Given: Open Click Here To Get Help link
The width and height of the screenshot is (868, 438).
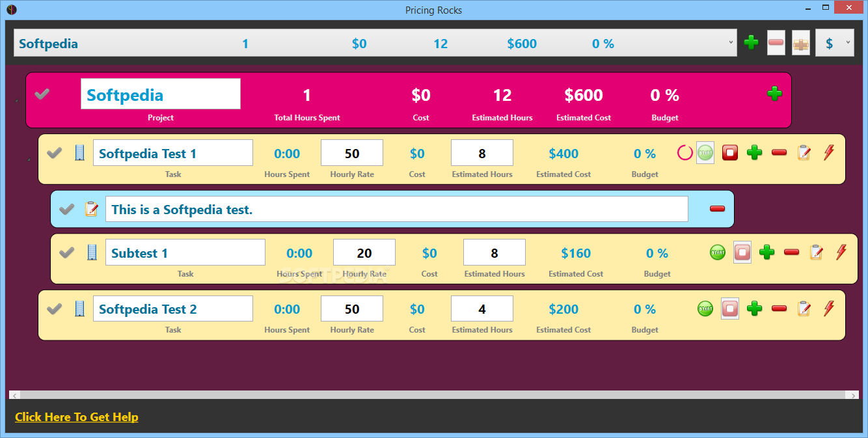Looking at the screenshot, I should (77, 417).
